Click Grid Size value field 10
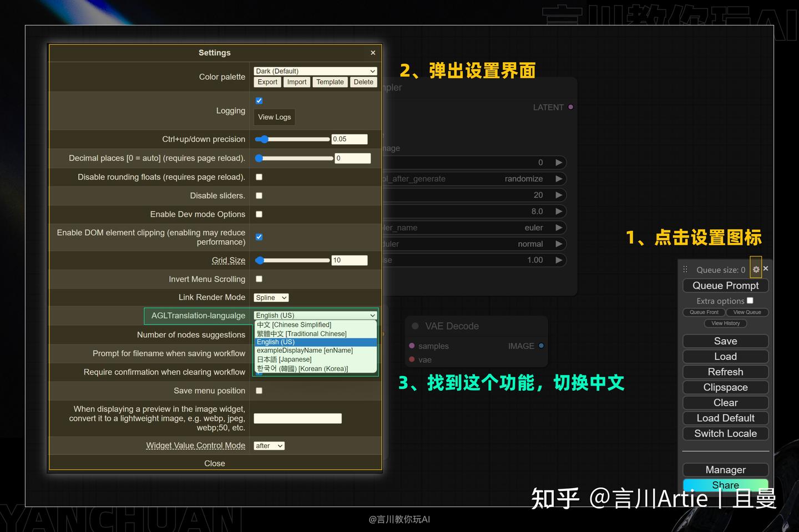The image size is (799, 532). click(350, 260)
